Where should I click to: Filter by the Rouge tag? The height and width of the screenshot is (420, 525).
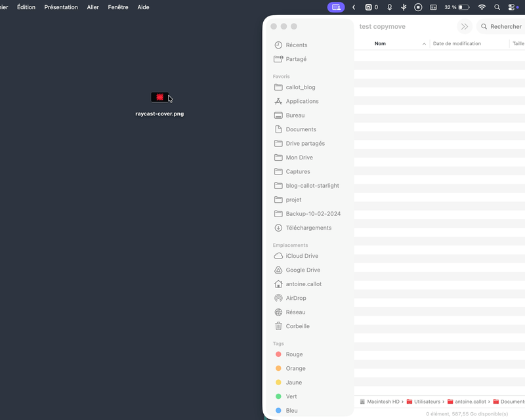[x=294, y=354]
